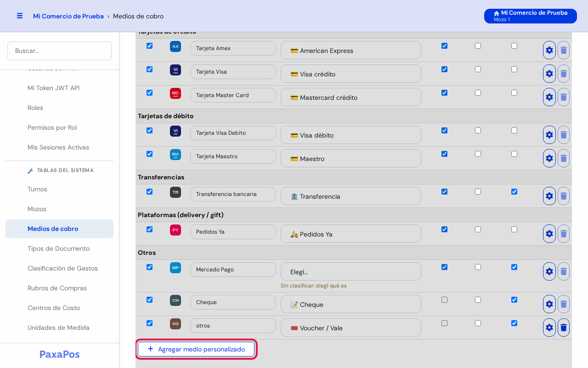588x368 pixels.
Task: Click the VO badge icon beside otros
Action: point(175,324)
